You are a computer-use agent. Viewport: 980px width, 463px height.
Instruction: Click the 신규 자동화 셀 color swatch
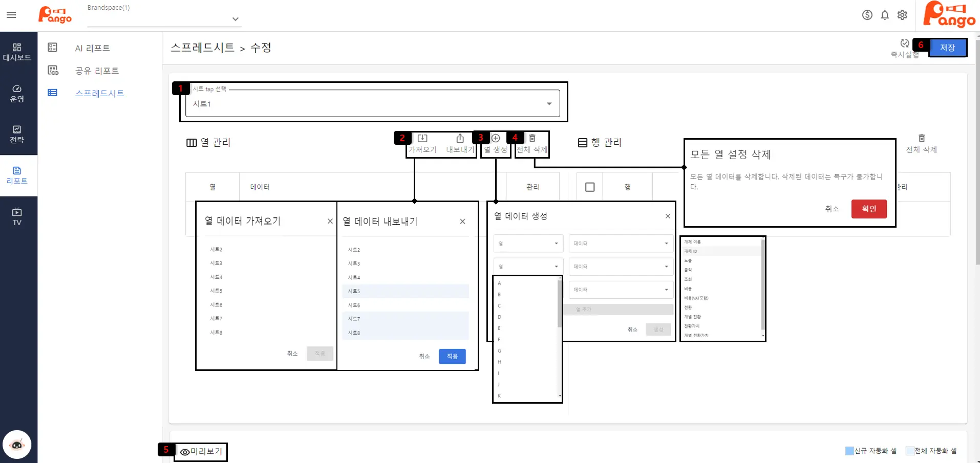[x=849, y=451]
